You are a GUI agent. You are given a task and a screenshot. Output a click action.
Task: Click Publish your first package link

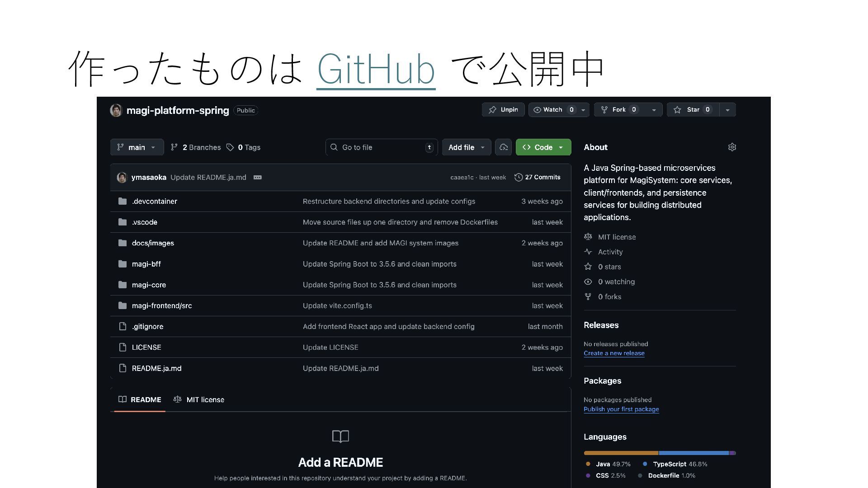coord(621,409)
